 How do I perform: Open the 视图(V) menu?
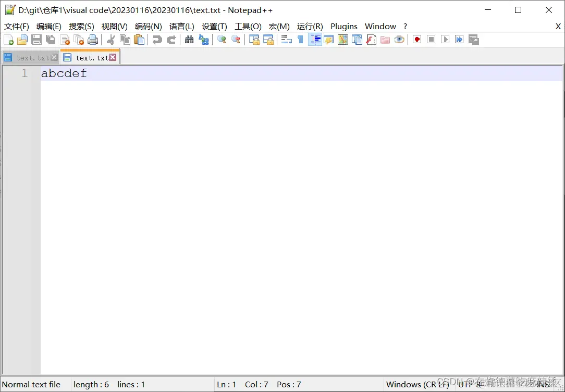[115, 26]
